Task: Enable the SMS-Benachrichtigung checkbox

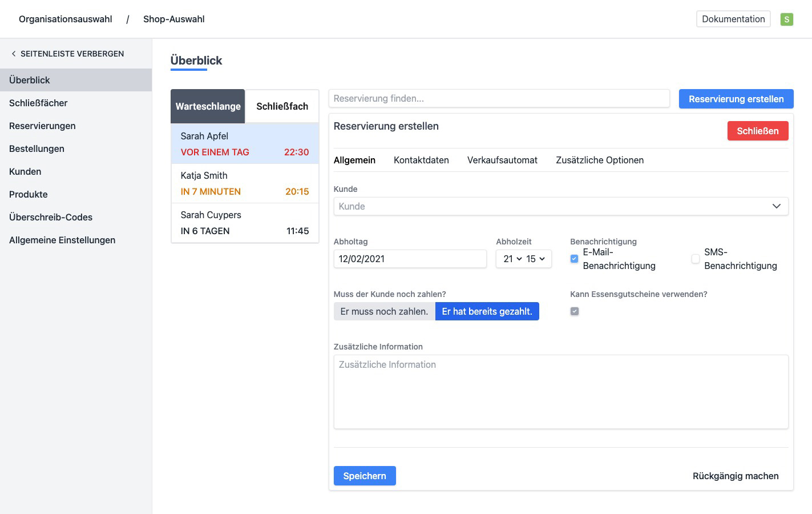Action: [695, 259]
